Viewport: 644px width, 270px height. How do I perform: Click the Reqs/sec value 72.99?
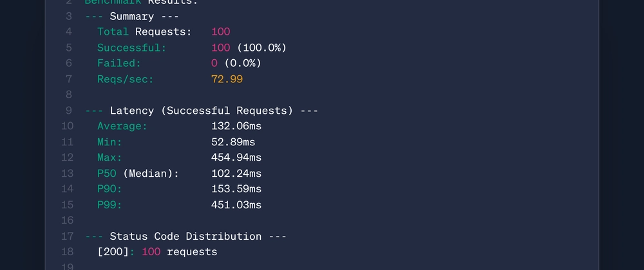click(227, 79)
